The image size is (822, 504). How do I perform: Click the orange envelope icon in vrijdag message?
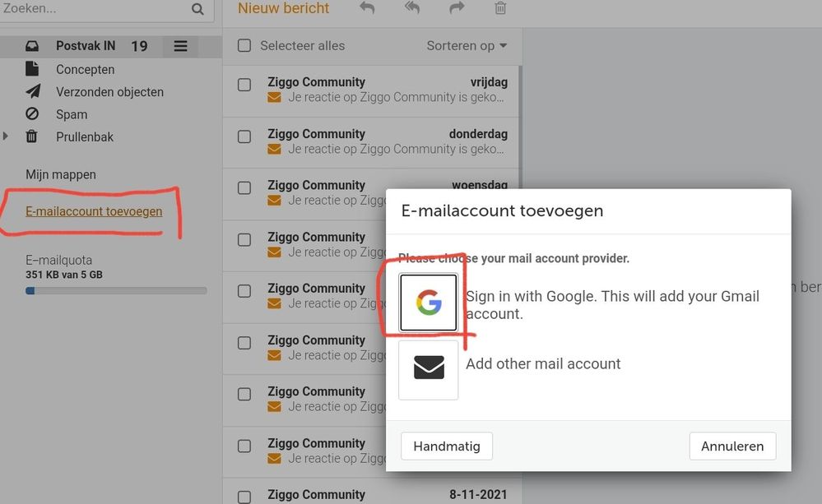coord(274,98)
